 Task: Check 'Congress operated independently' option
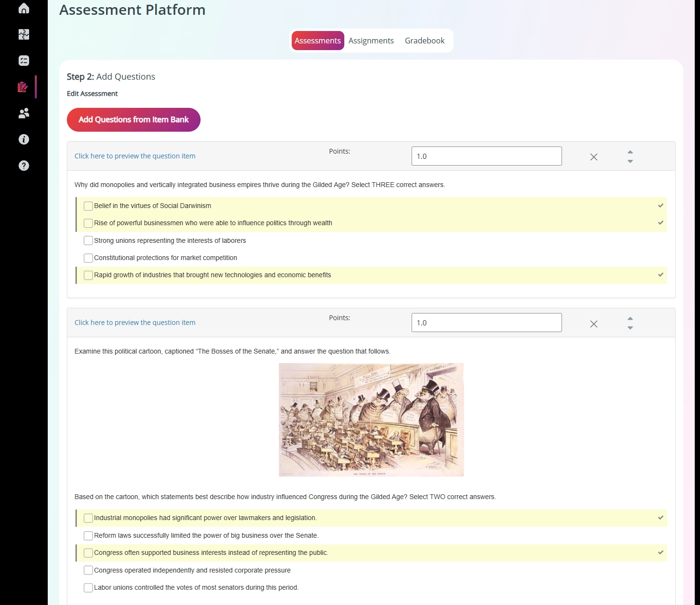88,570
